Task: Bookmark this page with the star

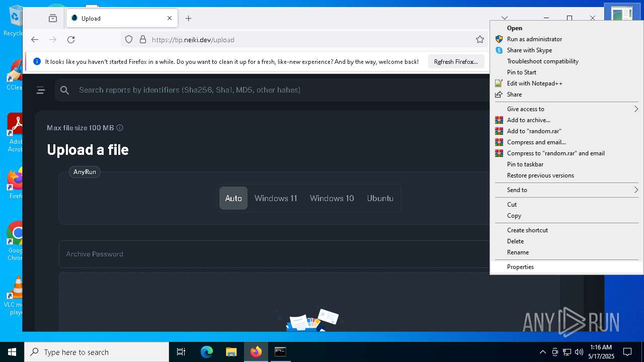Action: (x=480, y=39)
